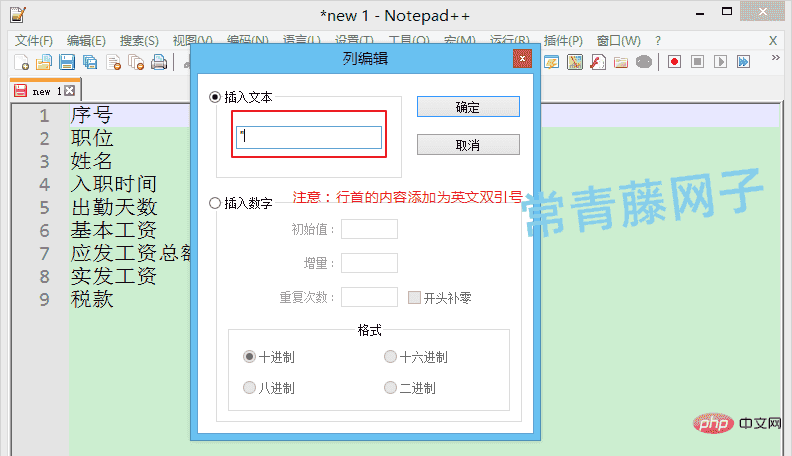Image resolution: width=792 pixels, height=456 pixels.
Task: Open the 搜索(S) menu
Action: click(x=139, y=40)
